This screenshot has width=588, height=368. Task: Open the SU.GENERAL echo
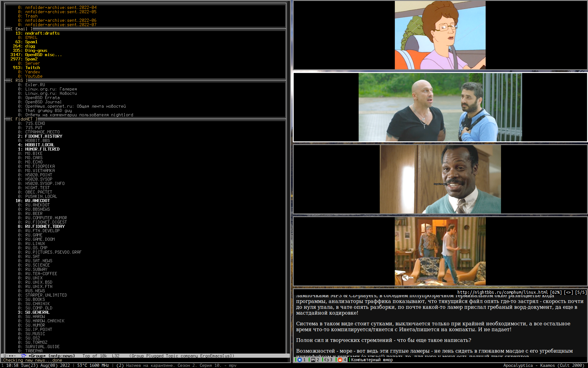37,312
